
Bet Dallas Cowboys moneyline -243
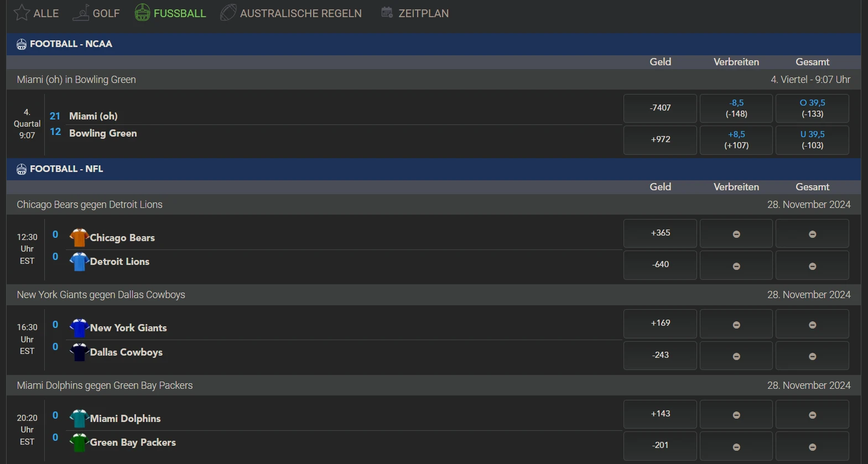pos(660,355)
